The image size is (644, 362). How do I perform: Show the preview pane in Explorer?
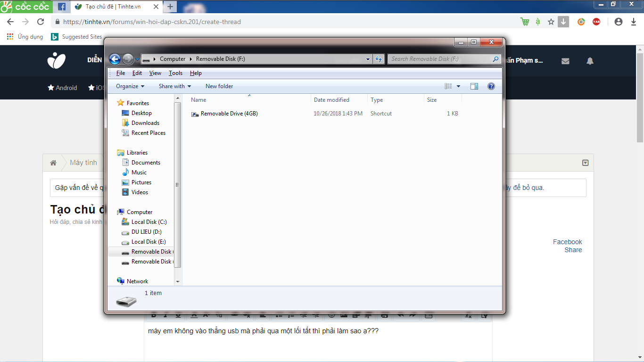(474, 86)
